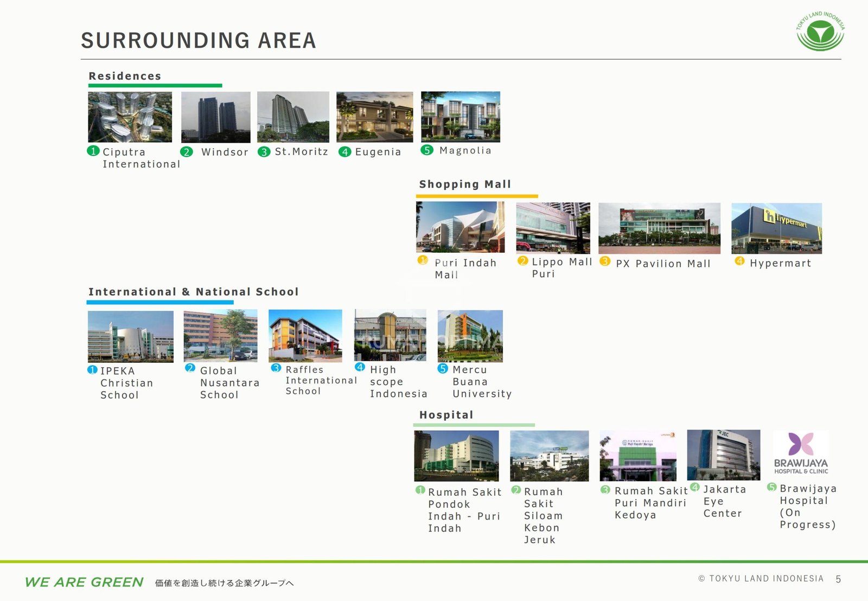Open the IPEKA Christian School photo
This screenshot has height=601, width=868.
pos(131,337)
